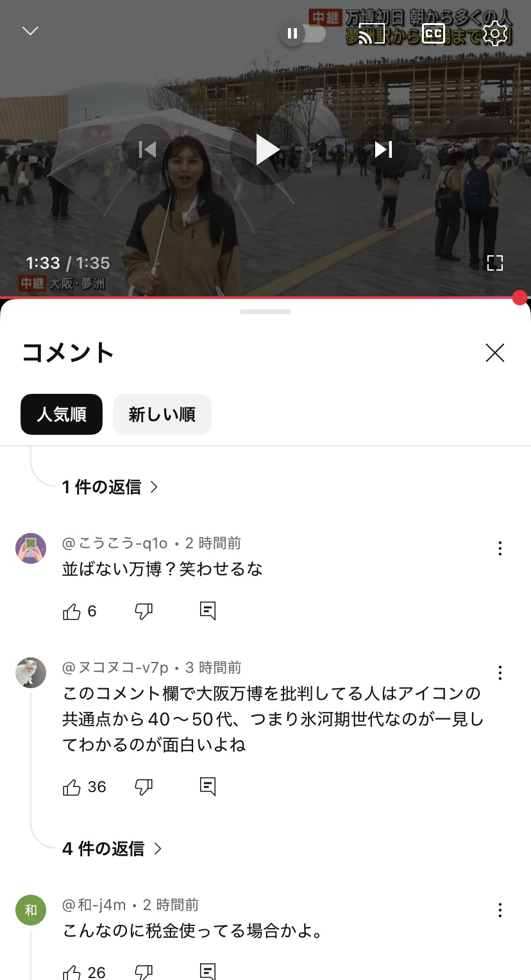Play the video

[265, 149]
